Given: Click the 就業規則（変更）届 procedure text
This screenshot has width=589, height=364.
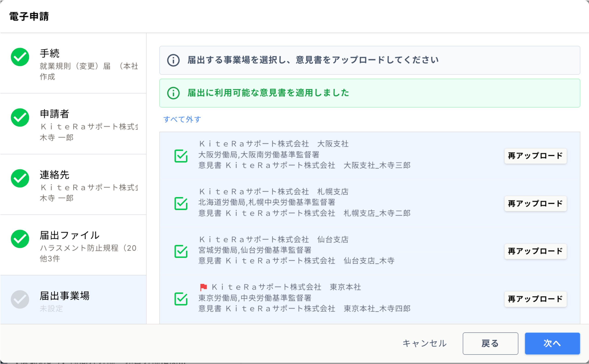Looking at the screenshot, I should coord(89,71).
